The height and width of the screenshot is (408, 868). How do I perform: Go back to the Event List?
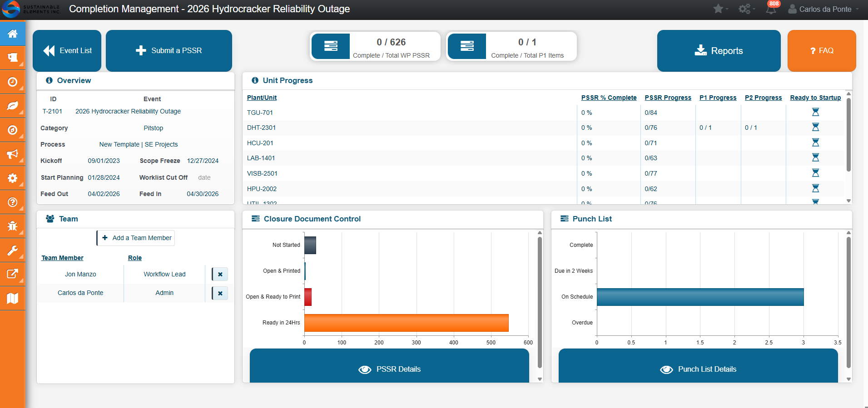point(67,50)
